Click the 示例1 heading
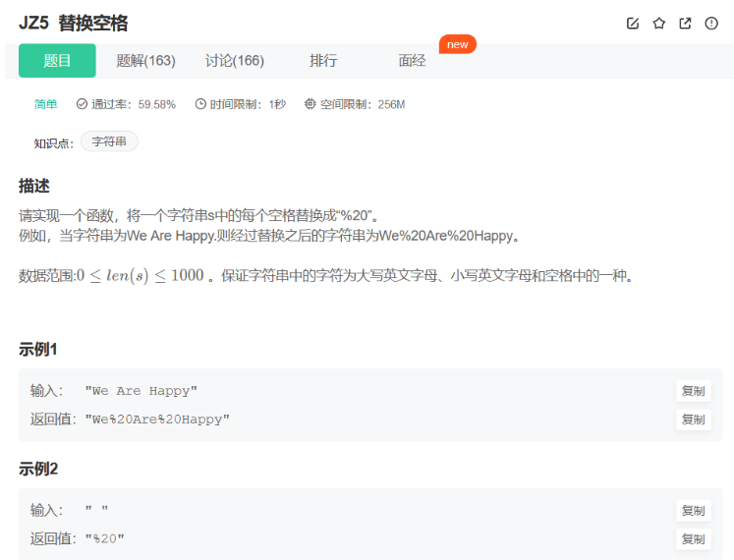The width and height of the screenshot is (734, 560). 38,350
